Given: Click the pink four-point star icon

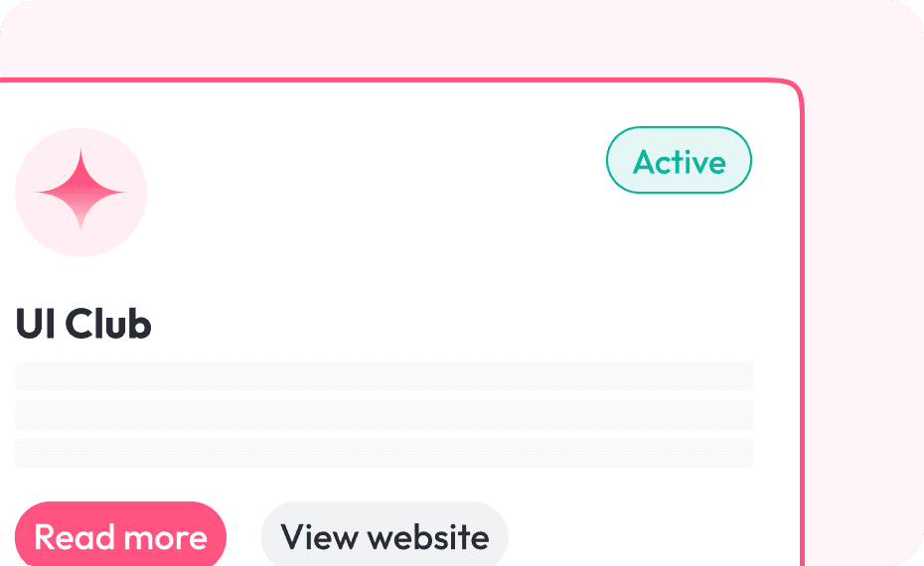Looking at the screenshot, I should (x=80, y=192).
